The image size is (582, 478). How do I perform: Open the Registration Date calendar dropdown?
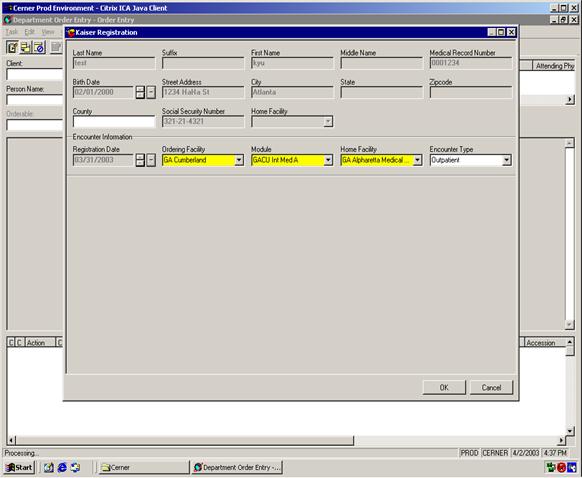151,160
